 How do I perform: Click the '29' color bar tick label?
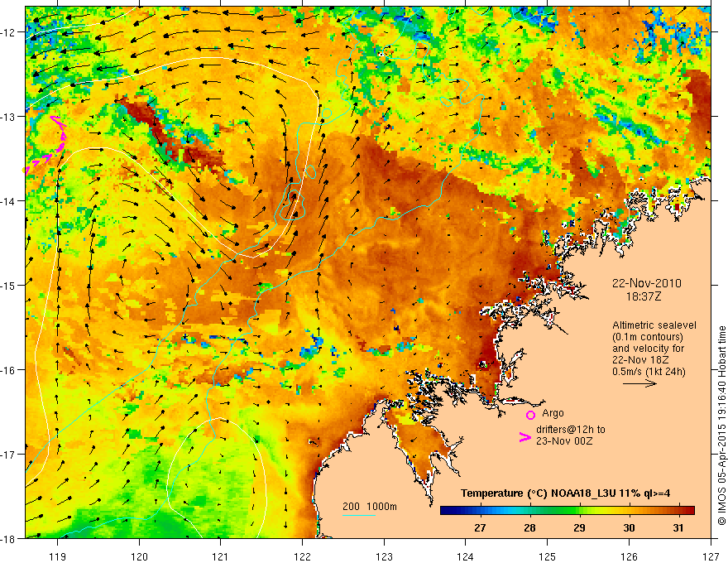[x=579, y=527]
